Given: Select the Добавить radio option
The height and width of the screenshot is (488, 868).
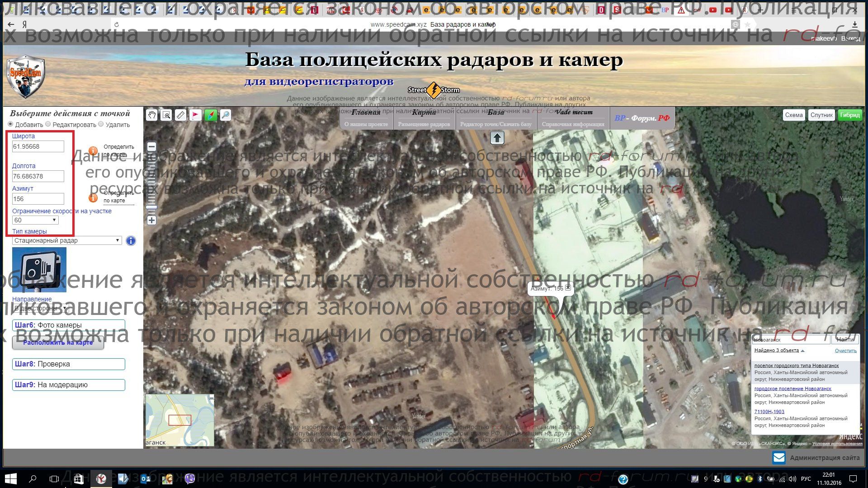Looking at the screenshot, I should tap(11, 124).
